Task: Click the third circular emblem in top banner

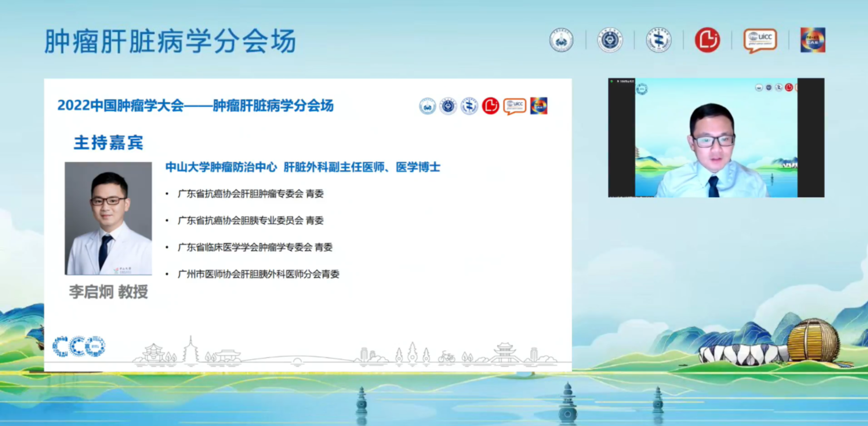Action: 658,40
